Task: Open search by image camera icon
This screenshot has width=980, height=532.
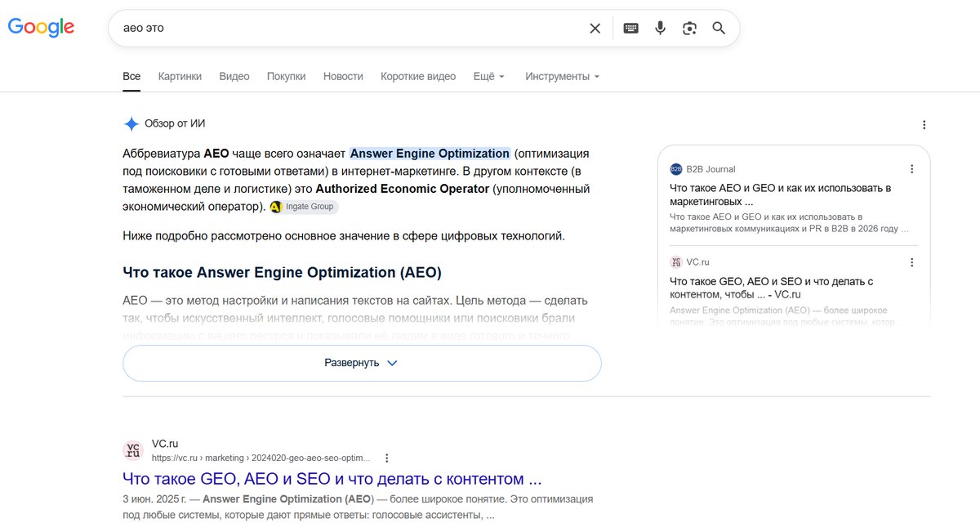Action: (690, 29)
